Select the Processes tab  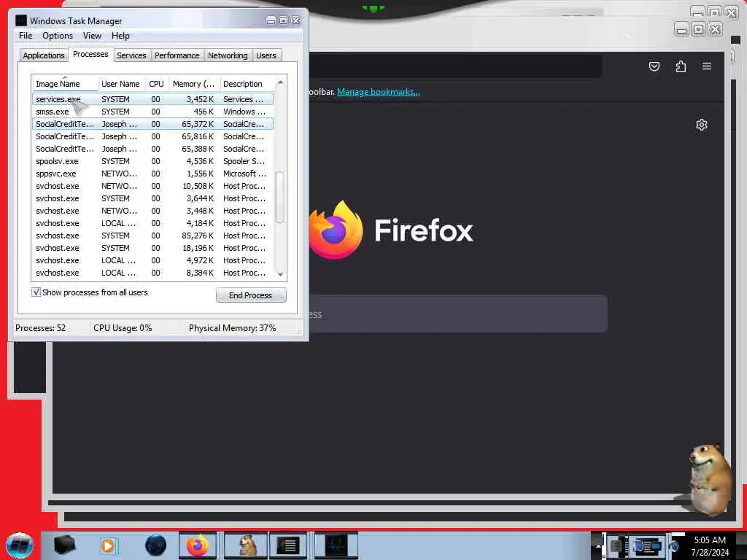90,54
